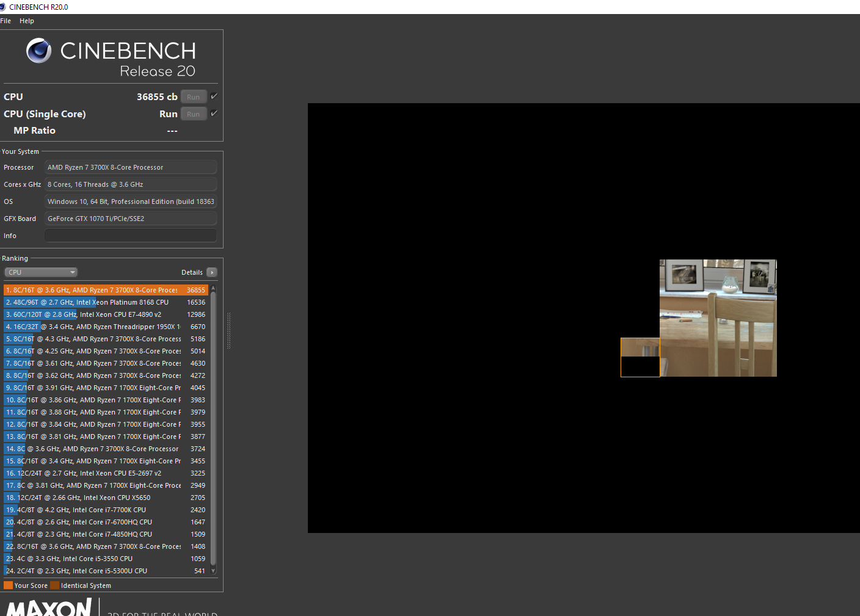
Task: Open the Details arrow button in Ranking
Action: click(x=212, y=272)
